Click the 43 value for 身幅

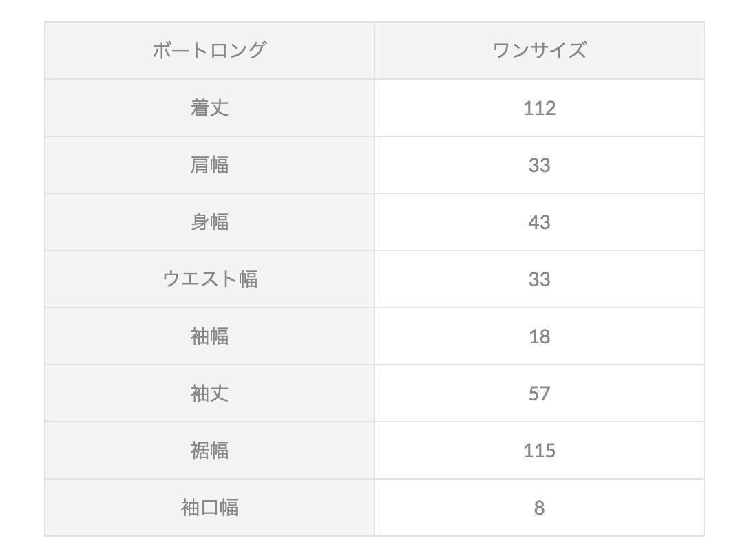click(x=539, y=222)
